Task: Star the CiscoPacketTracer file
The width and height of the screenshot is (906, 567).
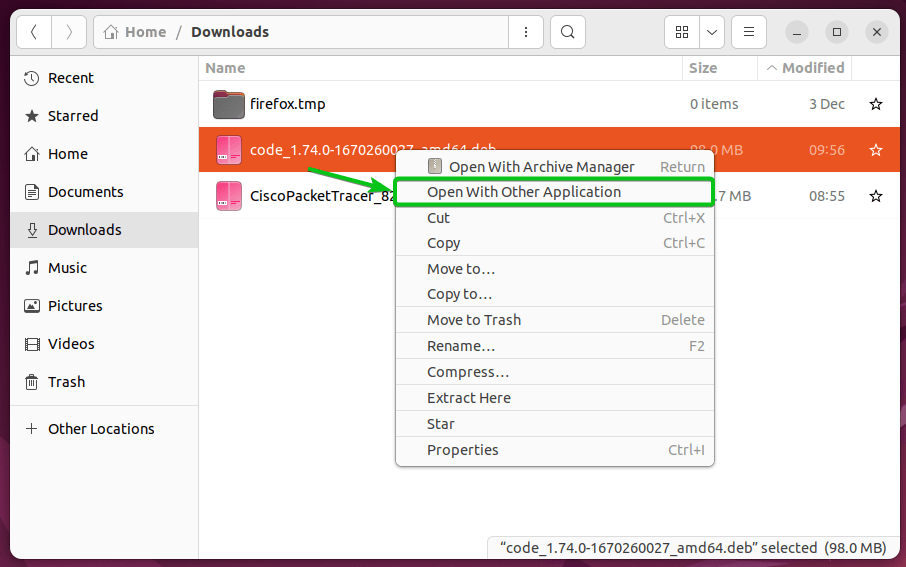Action: point(876,196)
